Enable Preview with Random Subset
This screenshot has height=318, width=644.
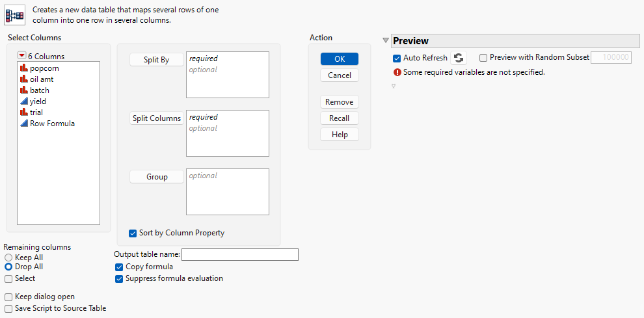point(483,58)
